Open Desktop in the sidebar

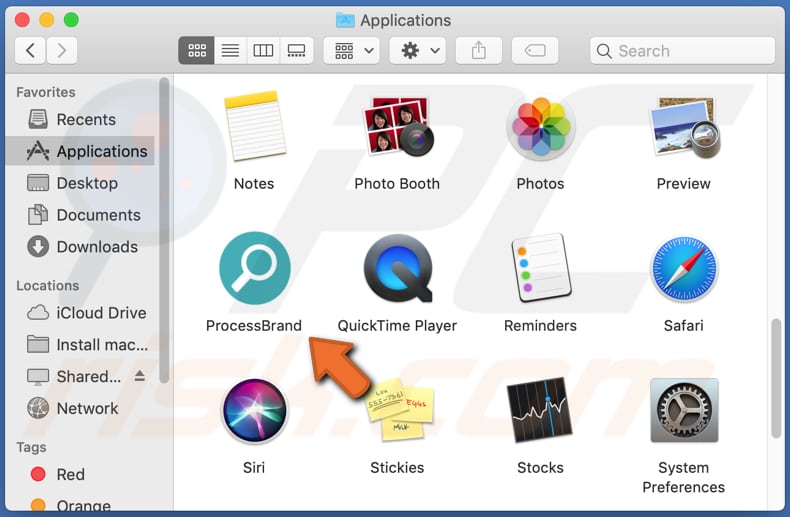[81, 183]
